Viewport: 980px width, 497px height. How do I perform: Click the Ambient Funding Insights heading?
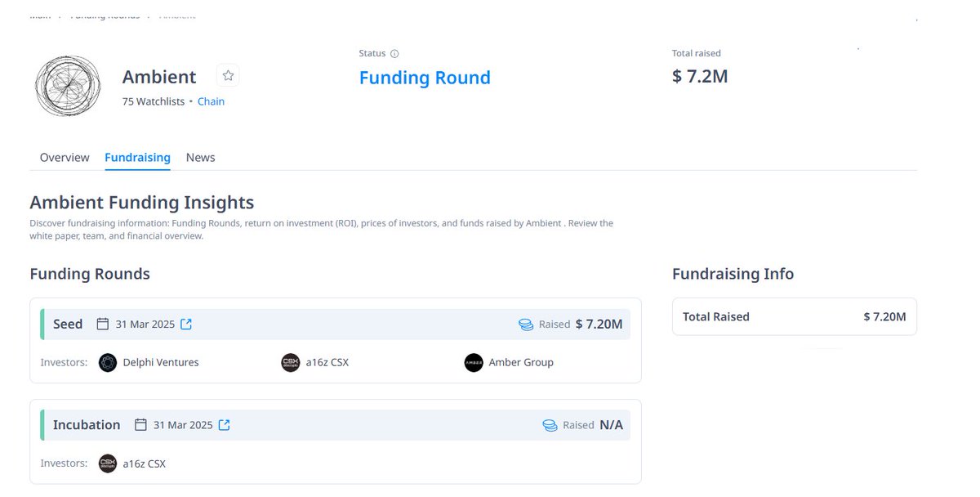coord(142,202)
